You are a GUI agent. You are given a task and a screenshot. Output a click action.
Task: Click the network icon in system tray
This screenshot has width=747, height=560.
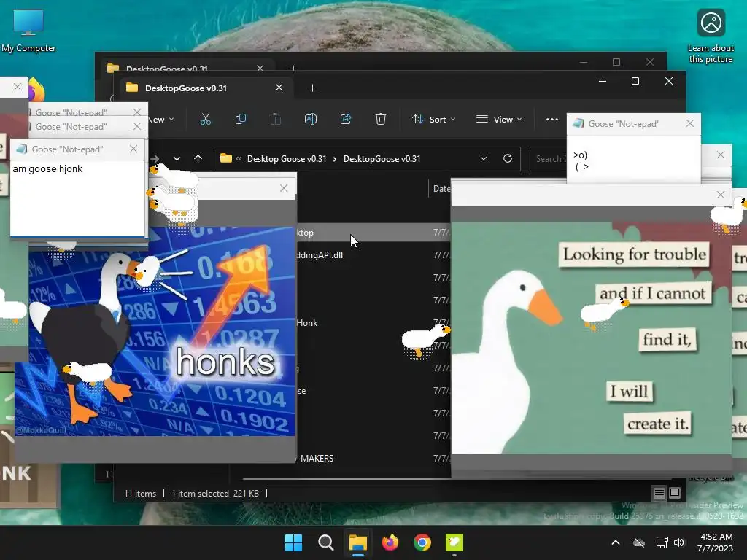click(662, 542)
